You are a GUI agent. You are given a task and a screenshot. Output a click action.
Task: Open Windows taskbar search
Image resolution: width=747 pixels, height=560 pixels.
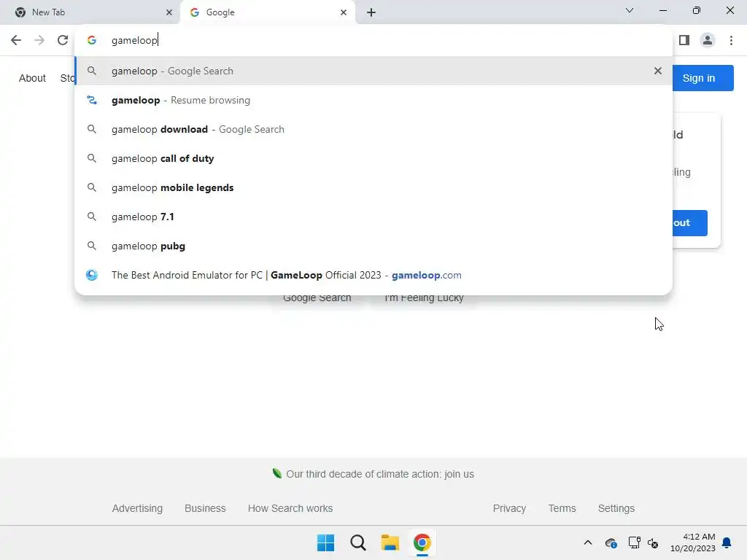coord(357,542)
